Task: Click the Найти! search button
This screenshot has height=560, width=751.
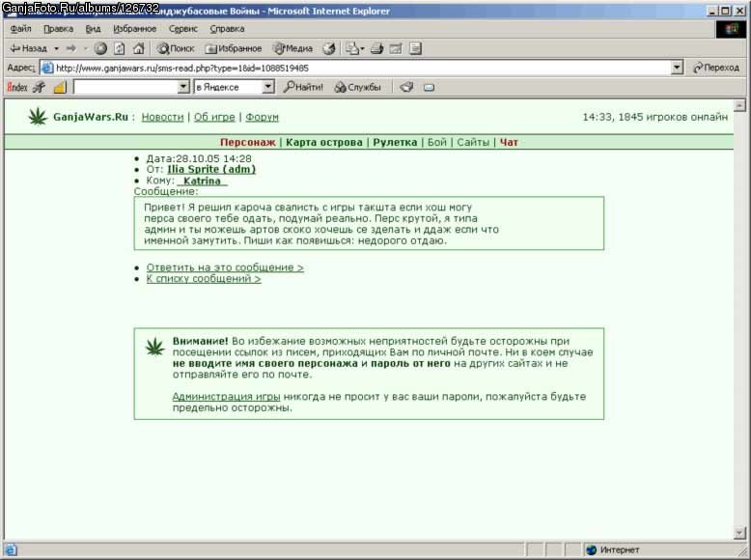Action: coord(303,87)
